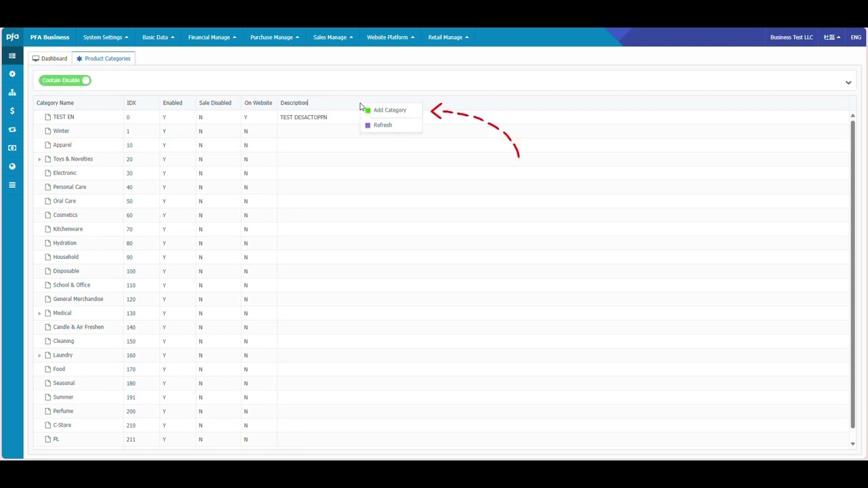The image size is (868, 488).
Task: Open the Basic Data dropdown menu
Action: 158,37
